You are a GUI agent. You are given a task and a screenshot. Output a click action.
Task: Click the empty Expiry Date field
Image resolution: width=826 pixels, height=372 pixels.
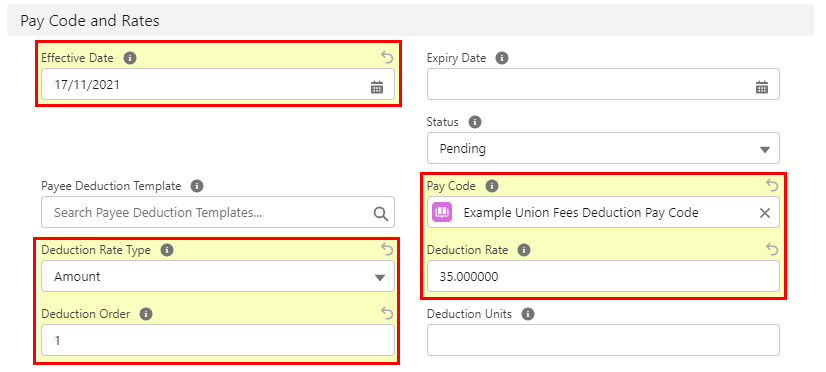click(x=603, y=84)
